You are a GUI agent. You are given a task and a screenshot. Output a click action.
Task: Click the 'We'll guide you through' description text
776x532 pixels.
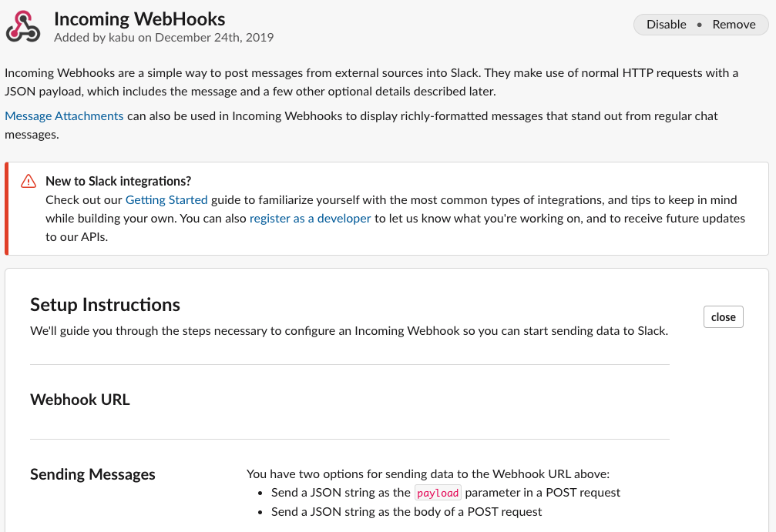click(x=348, y=332)
